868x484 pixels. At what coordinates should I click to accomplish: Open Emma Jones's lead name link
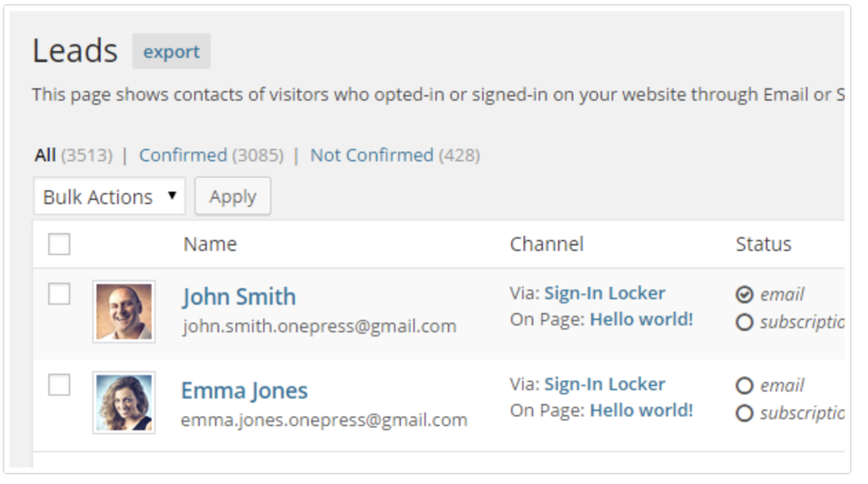click(x=244, y=390)
